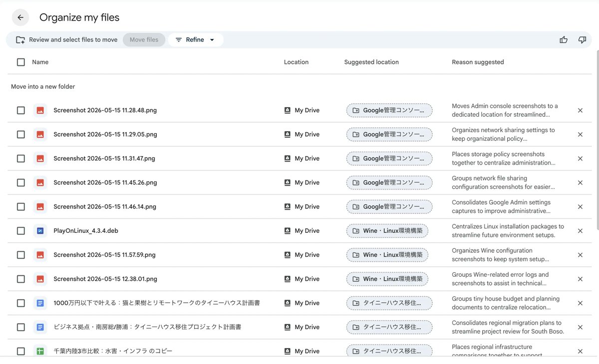
Task: Check the box for Screenshot 2026-05-15 11.46.14.png
Action: tap(21, 206)
